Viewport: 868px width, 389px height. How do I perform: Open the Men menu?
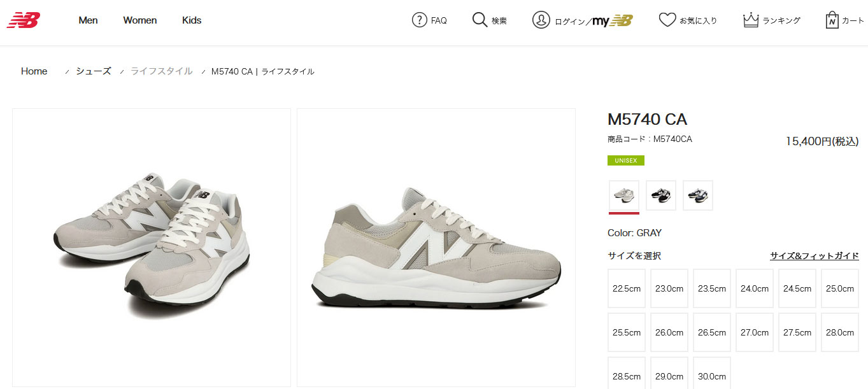(88, 20)
